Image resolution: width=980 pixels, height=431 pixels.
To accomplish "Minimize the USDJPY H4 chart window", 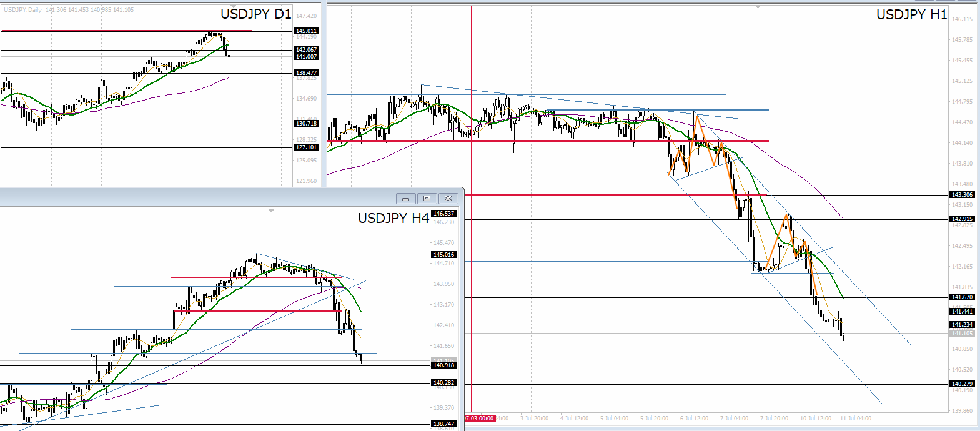I will pyautogui.click(x=405, y=199).
